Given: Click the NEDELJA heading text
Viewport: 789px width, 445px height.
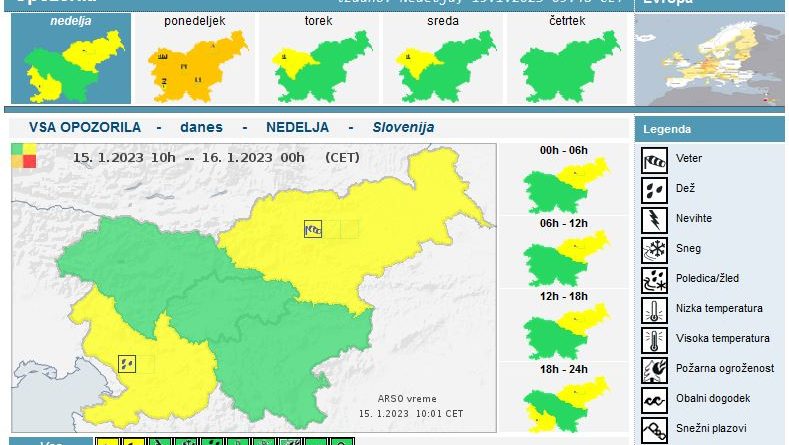Looking at the screenshot, I should [297, 127].
